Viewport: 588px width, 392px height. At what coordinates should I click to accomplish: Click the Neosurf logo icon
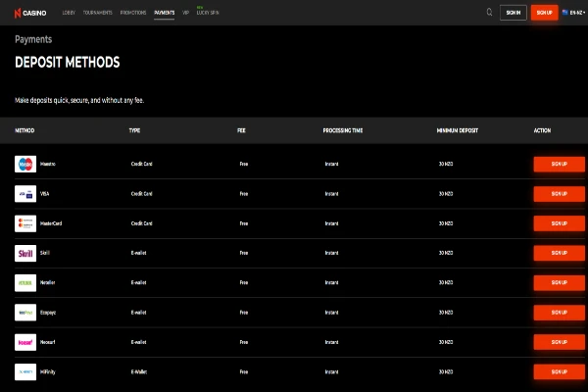25,342
